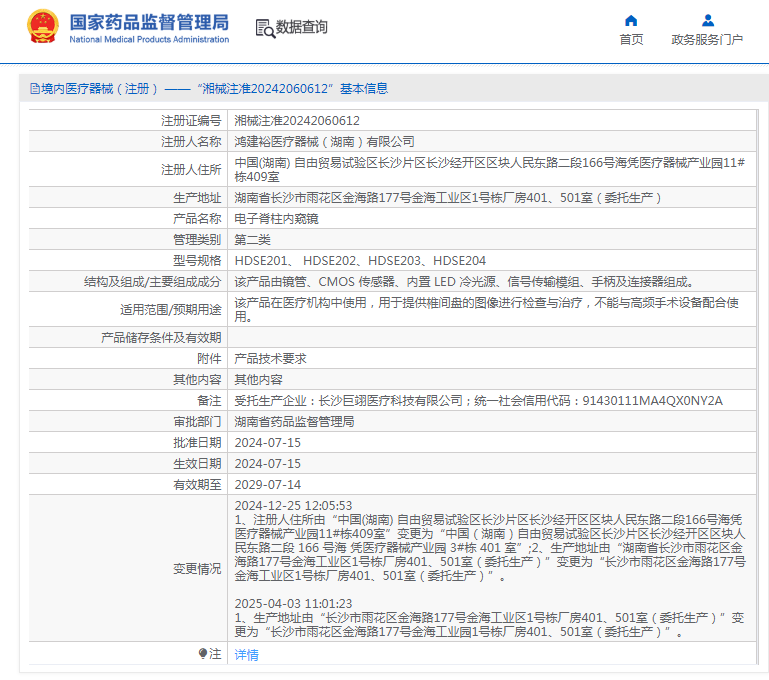This screenshot has width=769, height=680.
Task: Click the document icon before 境内医疗器械
Action: click(x=34, y=88)
